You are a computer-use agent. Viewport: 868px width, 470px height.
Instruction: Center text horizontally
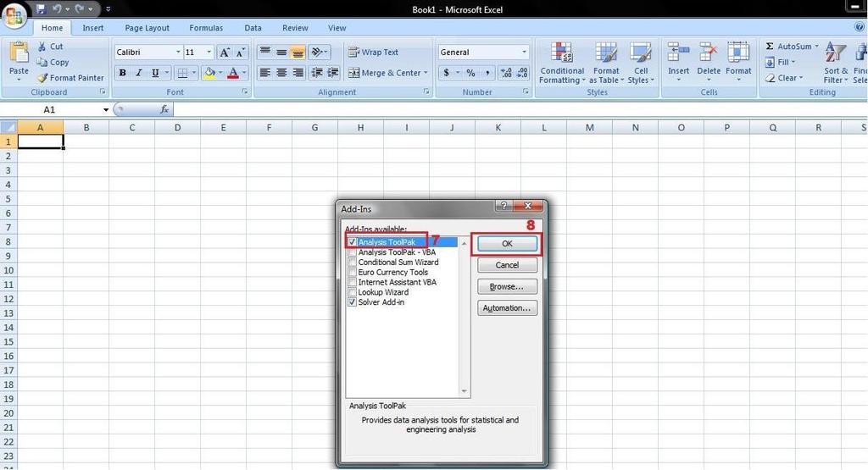(x=281, y=73)
